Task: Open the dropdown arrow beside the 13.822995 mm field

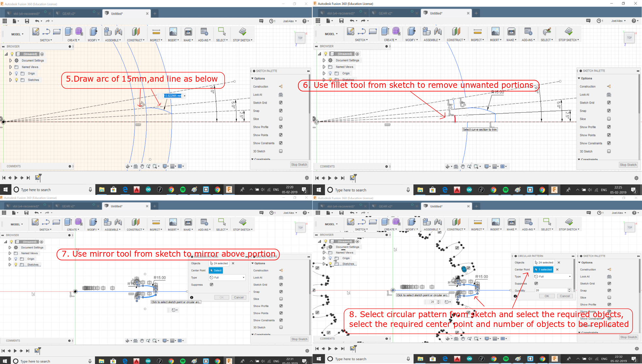Action: tap(185, 96)
